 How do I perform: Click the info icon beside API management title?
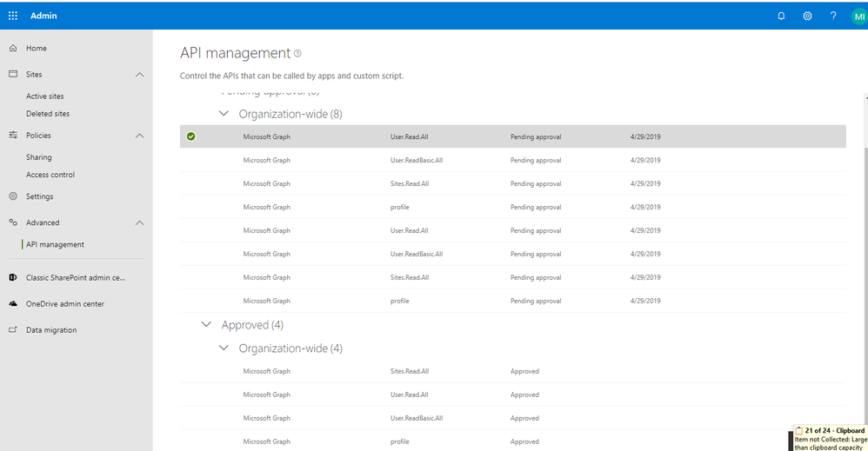(x=297, y=53)
